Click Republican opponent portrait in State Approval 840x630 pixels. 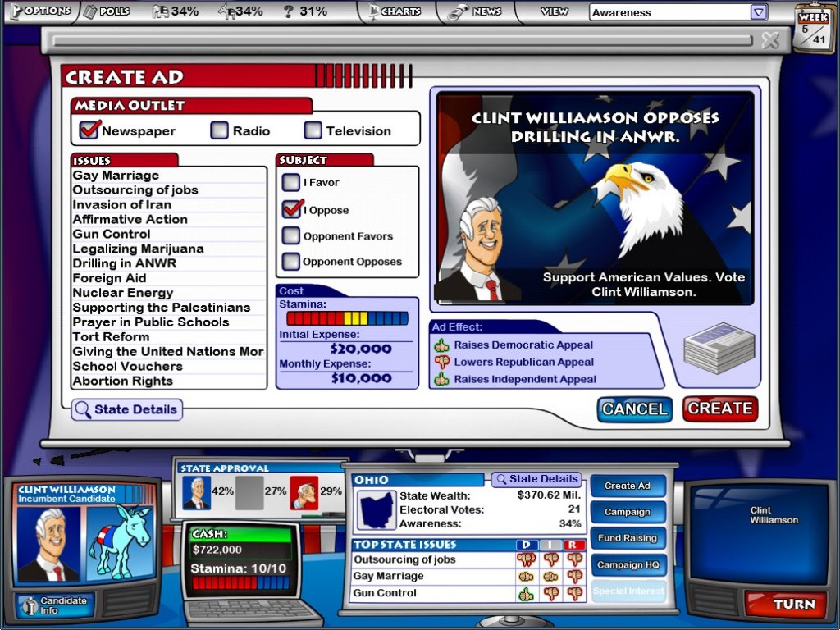pyautogui.click(x=304, y=491)
